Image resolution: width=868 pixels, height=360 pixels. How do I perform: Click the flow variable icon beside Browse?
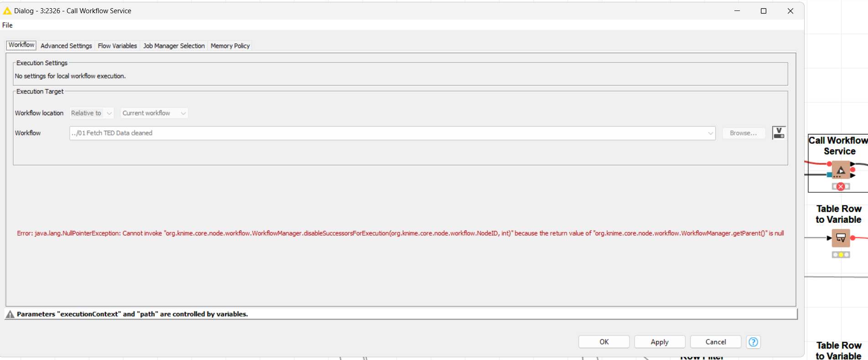click(x=779, y=133)
